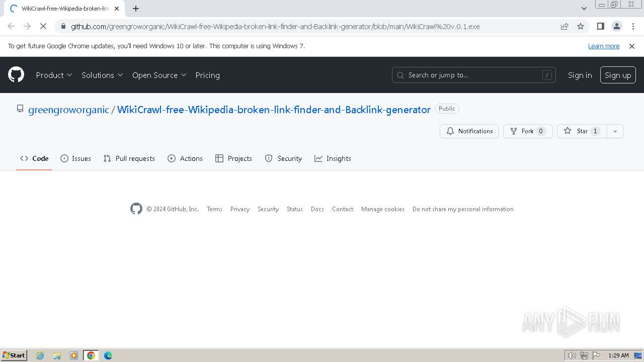Screen dimensions: 644x362
Task: Open the Insights tab
Action: pos(333,158)
